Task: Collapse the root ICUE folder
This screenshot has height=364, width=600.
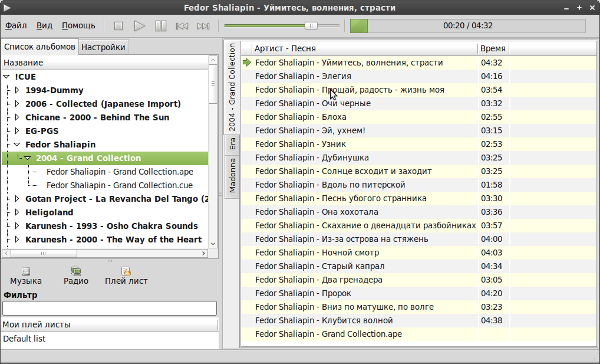Action: [6, 77]
